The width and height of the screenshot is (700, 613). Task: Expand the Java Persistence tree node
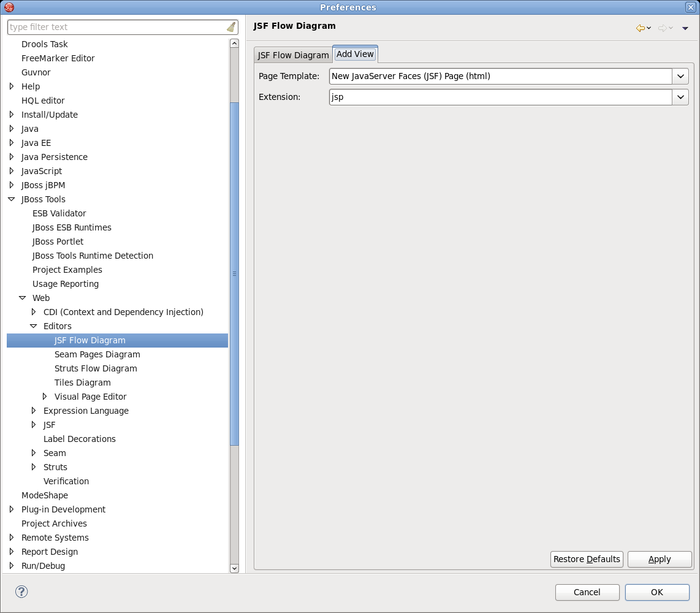point(12,157)
